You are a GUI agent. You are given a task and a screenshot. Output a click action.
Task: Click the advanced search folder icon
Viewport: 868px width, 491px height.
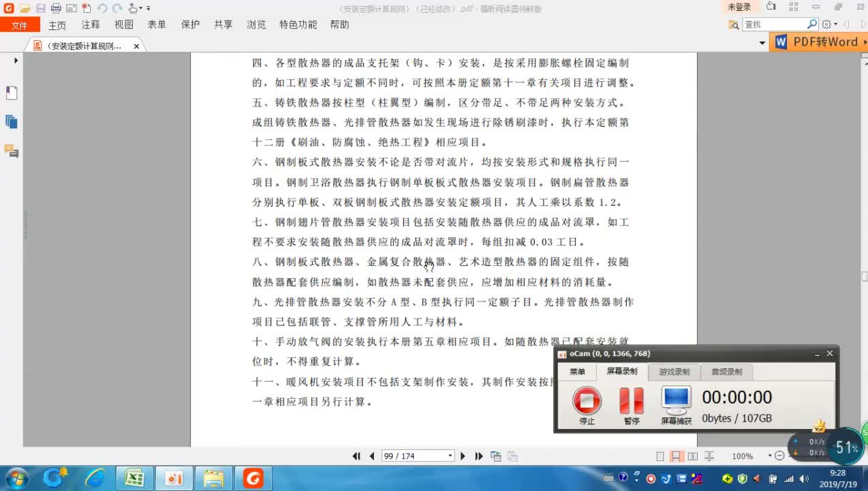click(x=734, y=25)
